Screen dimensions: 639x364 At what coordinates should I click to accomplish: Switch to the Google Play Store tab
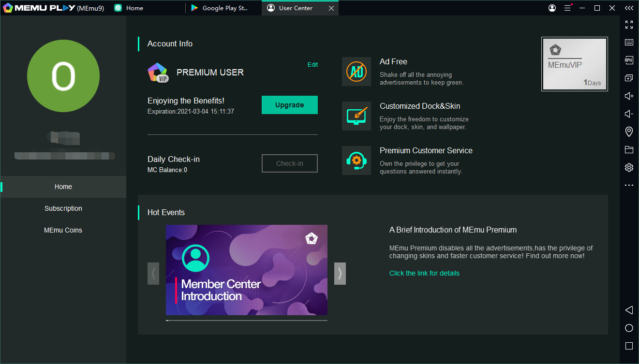pyautogui.click(x=223, y=8)
